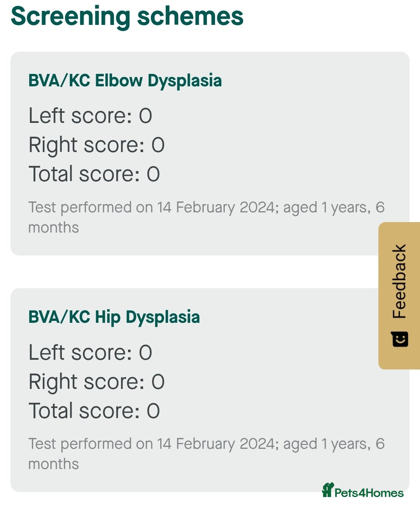Select Hip Dysplasia Total score line
420x506 pixels.
(94, 411)
